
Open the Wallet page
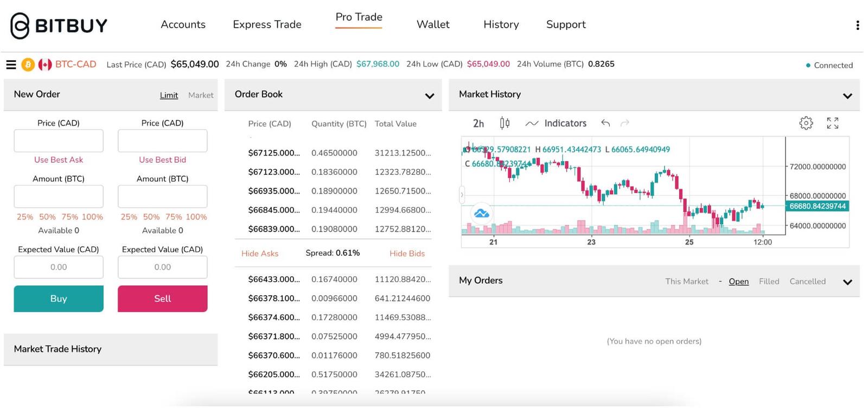[x=433, y=24]
